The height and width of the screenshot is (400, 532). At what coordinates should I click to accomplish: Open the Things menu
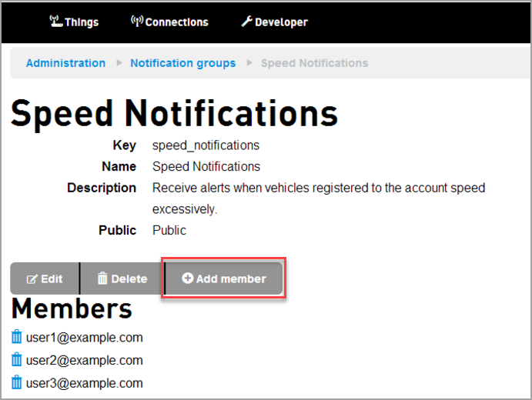(74, 22)
